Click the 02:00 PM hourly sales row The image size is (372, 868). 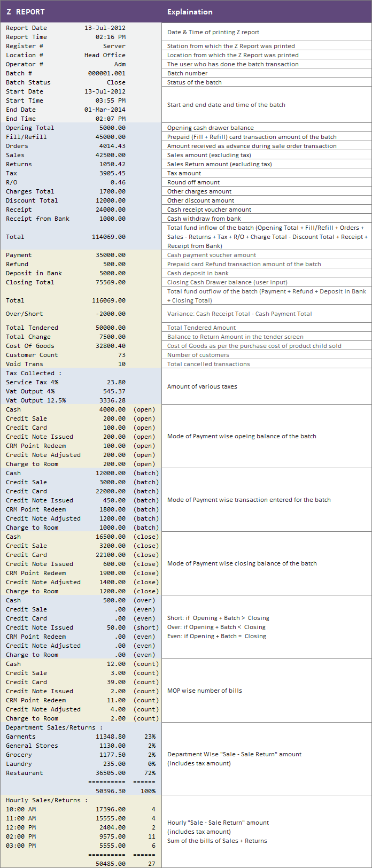[81, 836]
